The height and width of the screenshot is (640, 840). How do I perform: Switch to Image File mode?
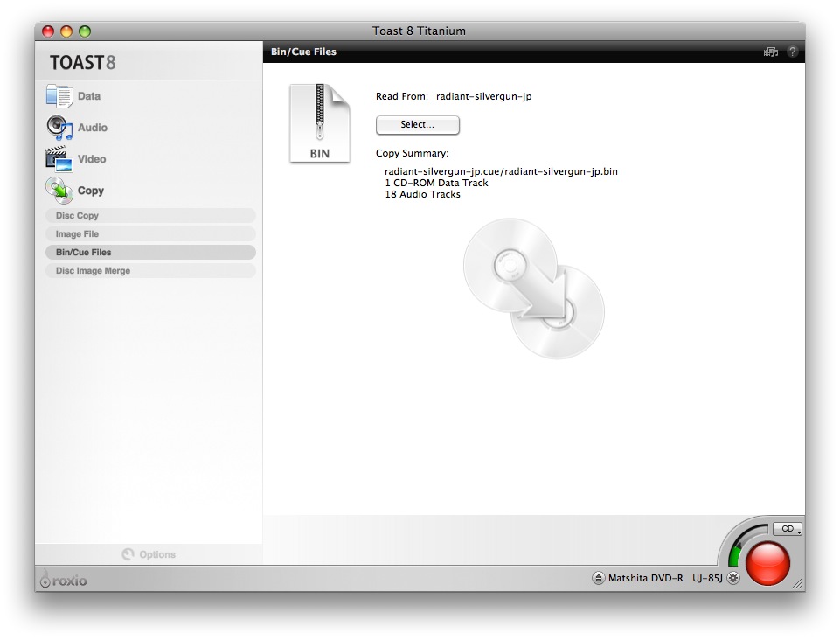tap(150, 234)
